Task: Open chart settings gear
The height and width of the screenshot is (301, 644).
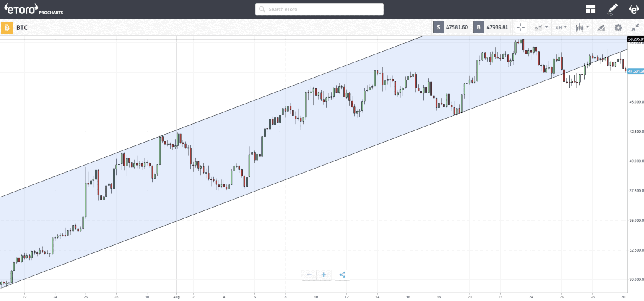Action: tap(618, 28)
